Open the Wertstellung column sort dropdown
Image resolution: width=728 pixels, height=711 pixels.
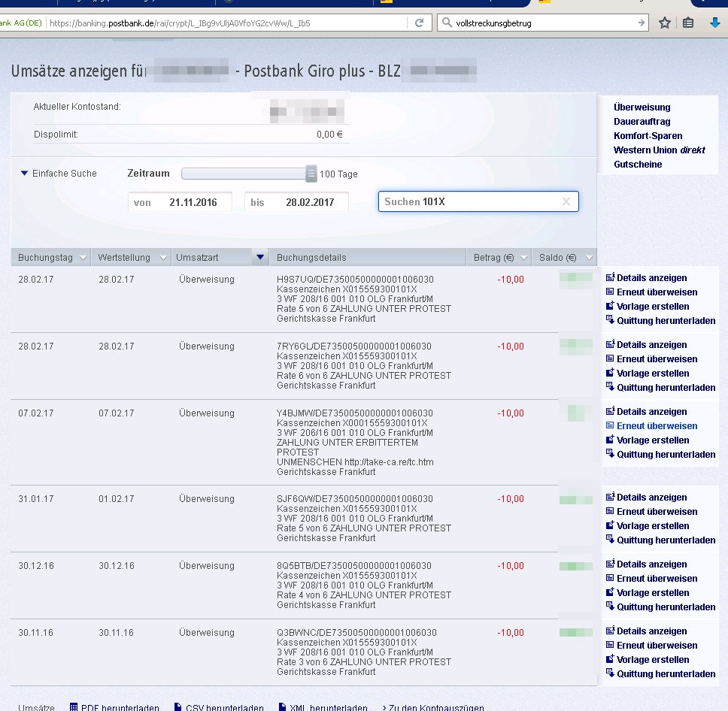click(163, 258)
